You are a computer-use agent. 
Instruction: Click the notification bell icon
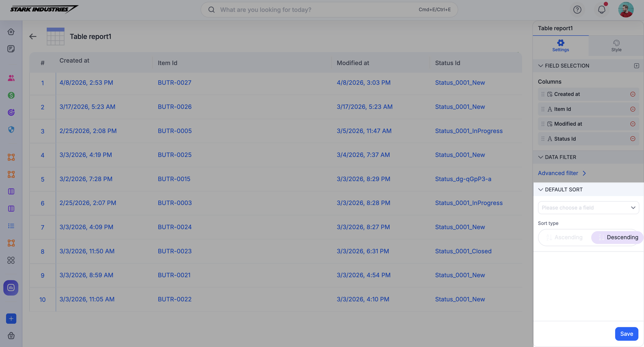pyautogui.click(x=601, y=10)
